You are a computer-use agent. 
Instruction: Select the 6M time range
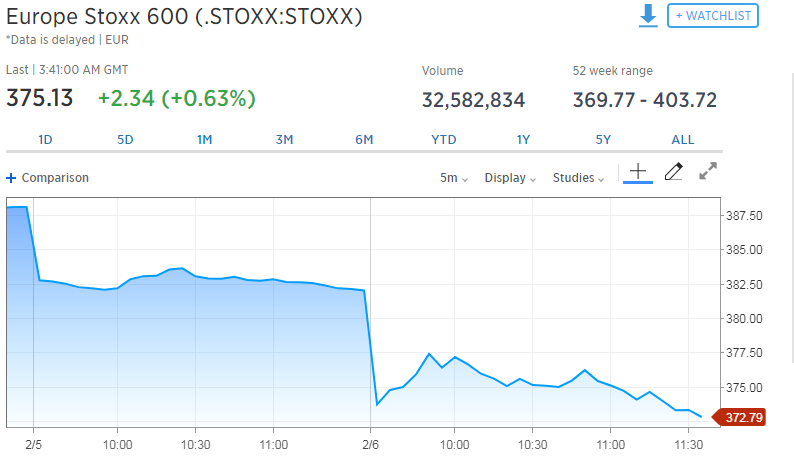pos(364,140)
